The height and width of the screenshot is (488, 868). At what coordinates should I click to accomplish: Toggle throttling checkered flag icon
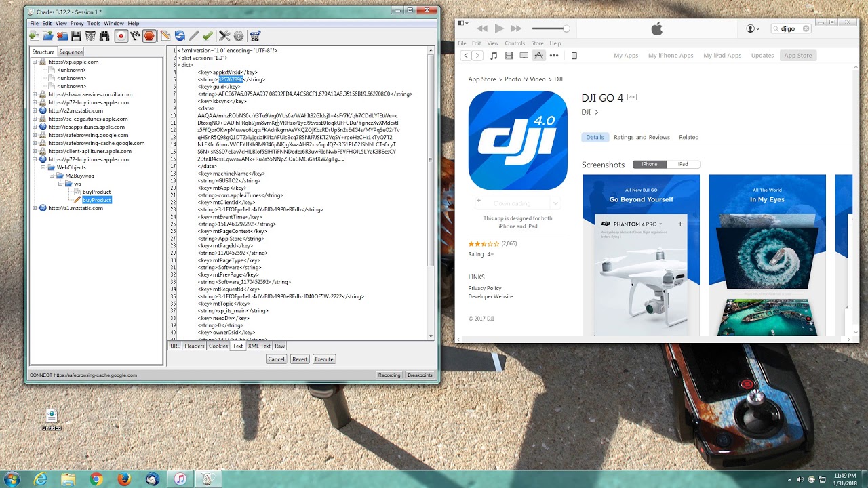(x=135, y=36)
